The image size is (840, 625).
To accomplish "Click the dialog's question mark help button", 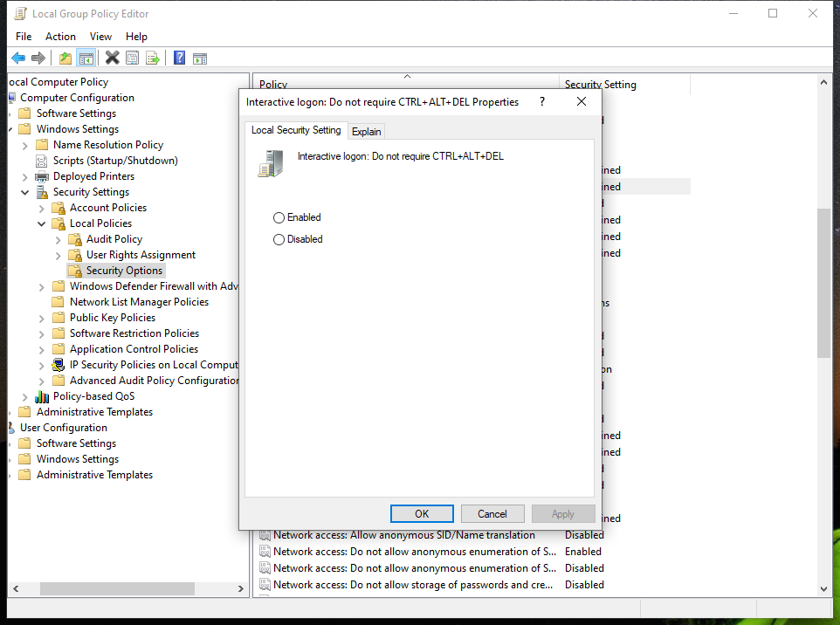I will [542, 102].
